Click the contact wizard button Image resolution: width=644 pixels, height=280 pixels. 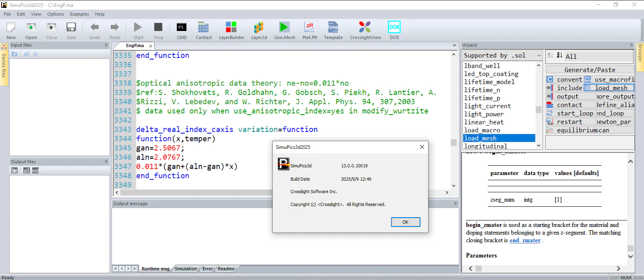[x=571, y=105]
